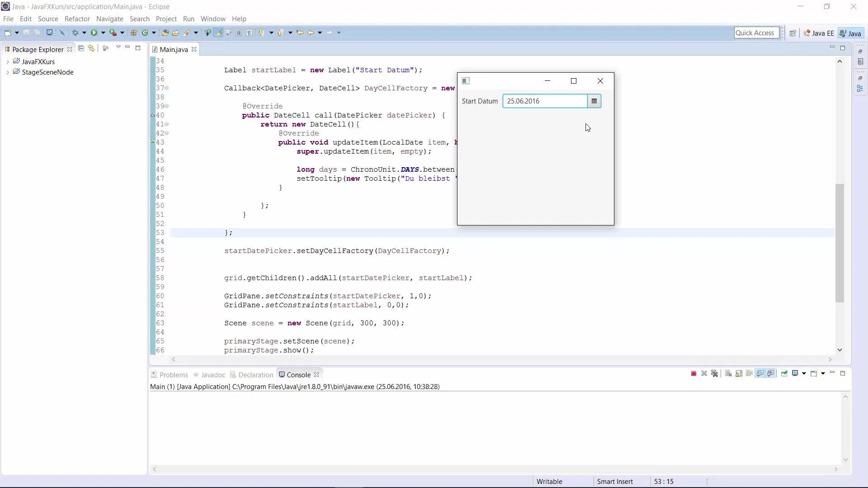Switch to the Problems tab

click(x=170, y=375)
